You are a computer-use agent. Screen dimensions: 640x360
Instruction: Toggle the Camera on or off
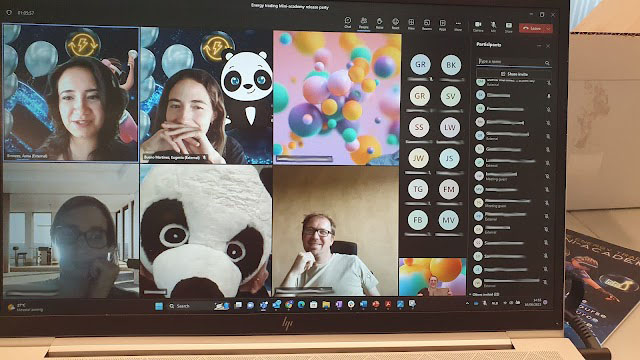click(478, 27)
